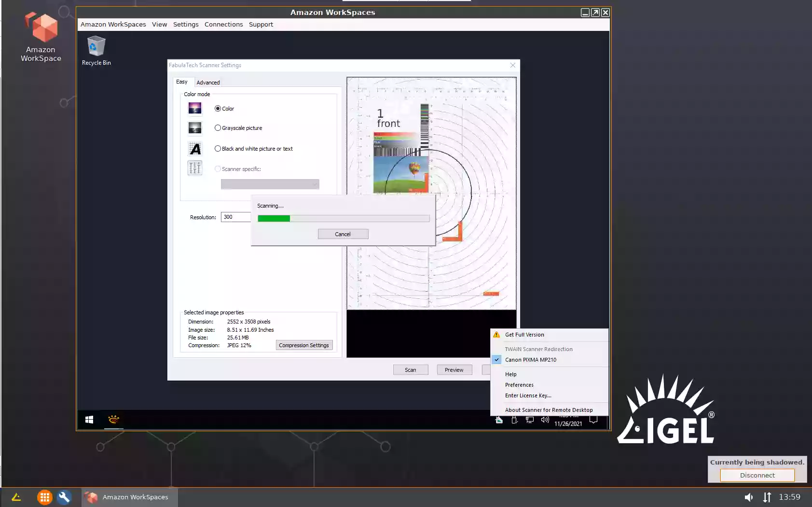Click the JPEG 12% compression value
Image resolution: width=812 pixels, height=507 pixels.
click(239, 345)
